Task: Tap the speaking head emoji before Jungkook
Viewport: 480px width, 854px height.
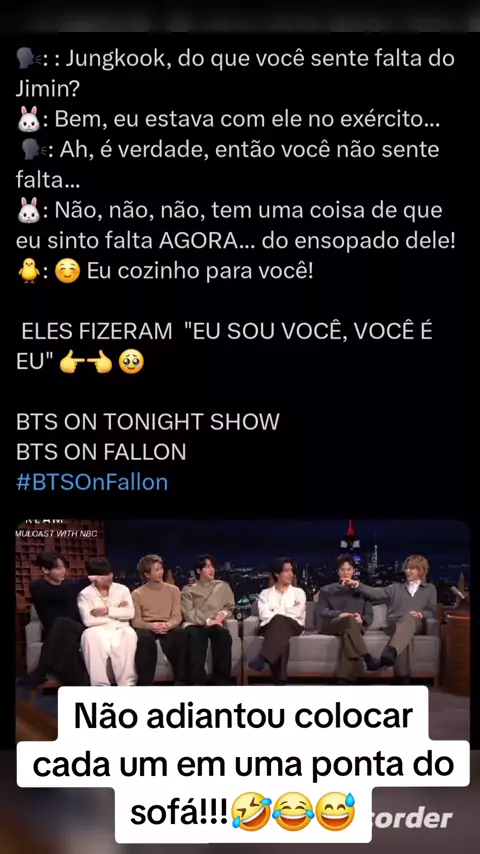Action: 26,59
